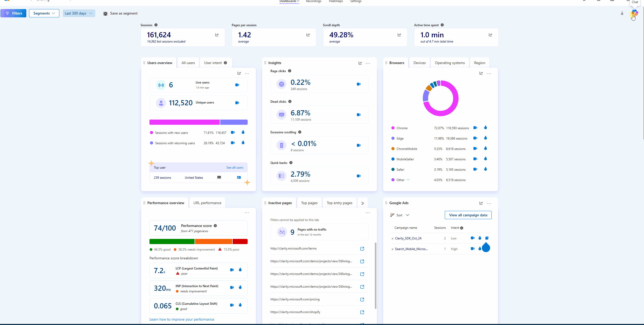View recordings for Unique users

pyautogui.click(x=237, y=103)
